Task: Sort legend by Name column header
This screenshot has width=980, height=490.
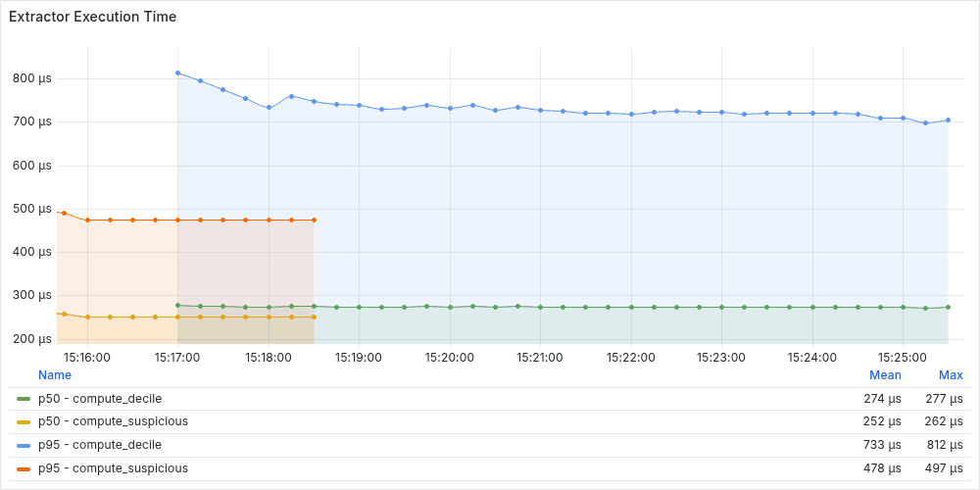Action: (54, 375)
